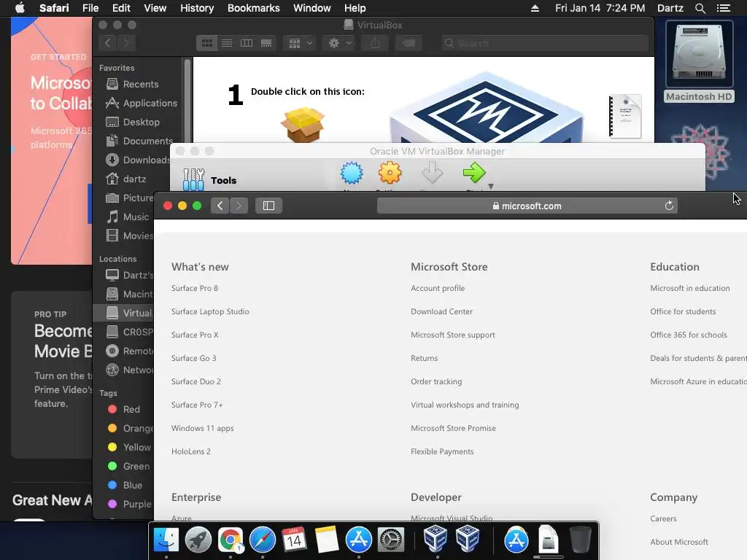Open the Surface Laptop Studio link
The width and height of the screenshot is (747, 560).
(210, 311)
